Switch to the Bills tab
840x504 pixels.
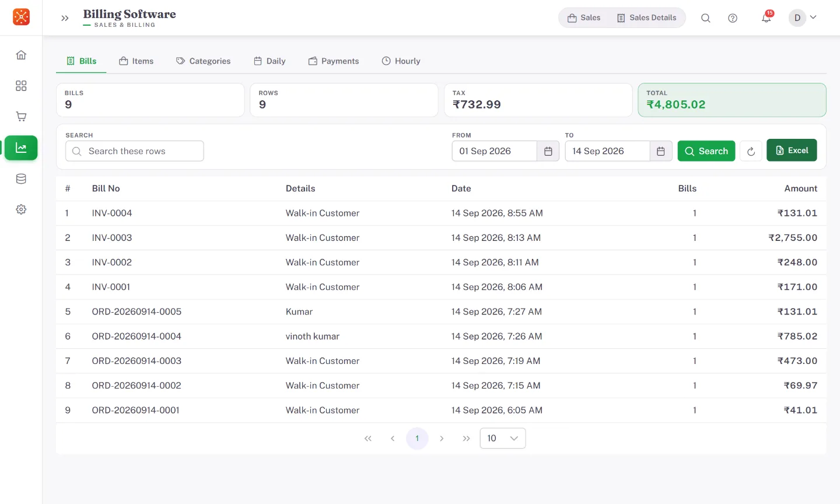pos(81,61)
